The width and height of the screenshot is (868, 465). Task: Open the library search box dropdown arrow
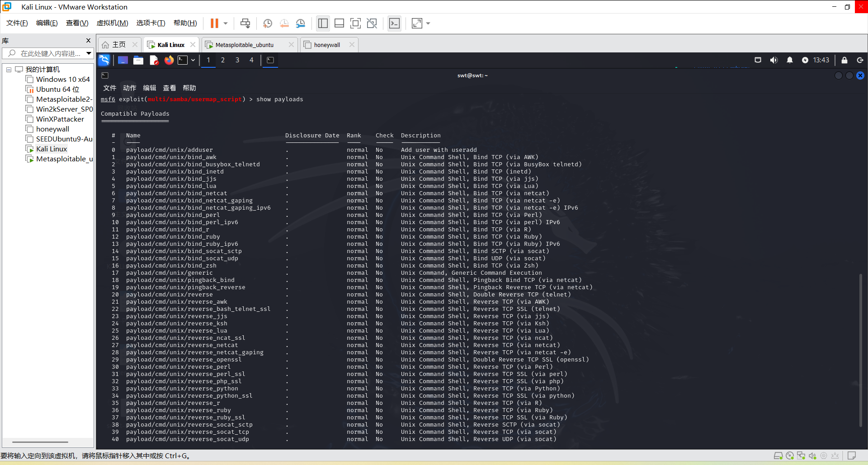click(x=89, y=53)
